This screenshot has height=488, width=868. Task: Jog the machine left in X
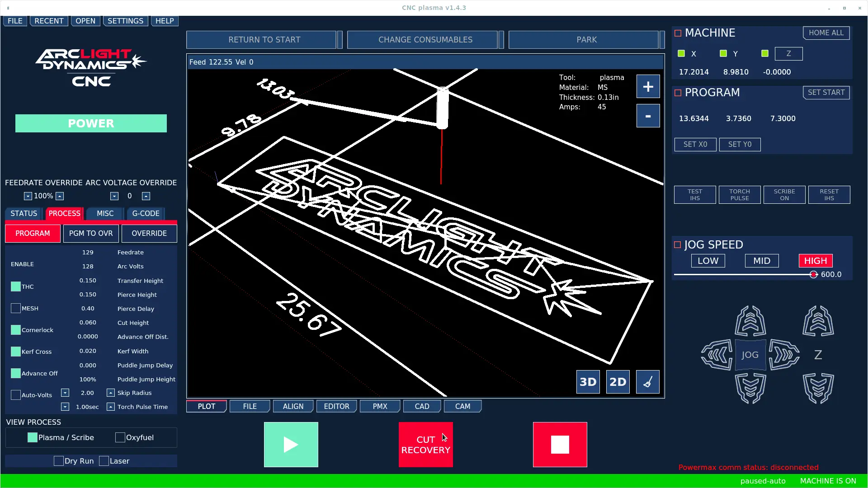[717, 355]
